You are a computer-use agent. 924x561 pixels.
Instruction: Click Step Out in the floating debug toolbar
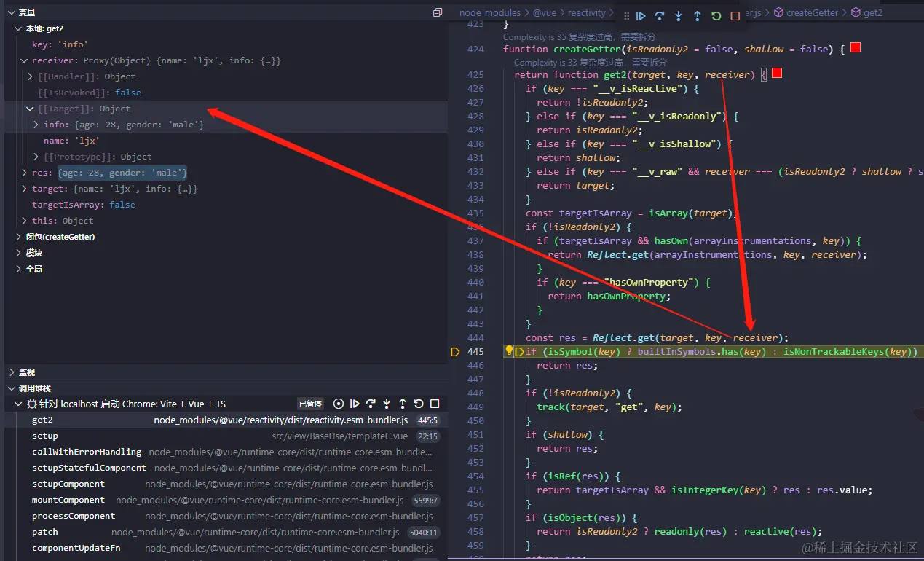[698, 16]
